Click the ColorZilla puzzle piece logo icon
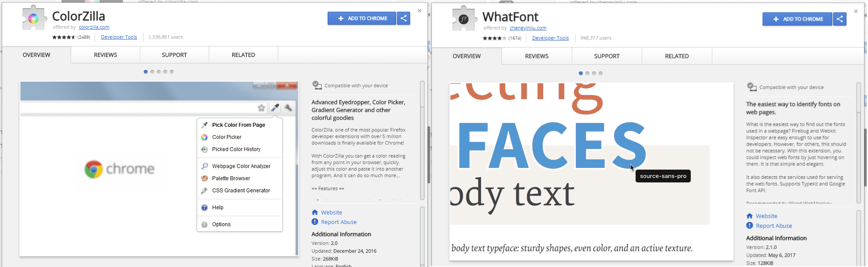This screenshot has height=267, width=868. tap(34, 18)
